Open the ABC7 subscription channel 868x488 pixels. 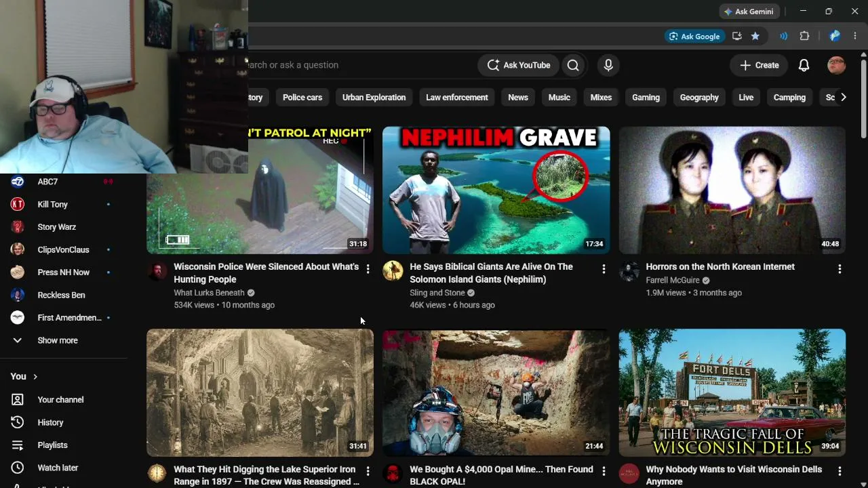tap(62, 182)
